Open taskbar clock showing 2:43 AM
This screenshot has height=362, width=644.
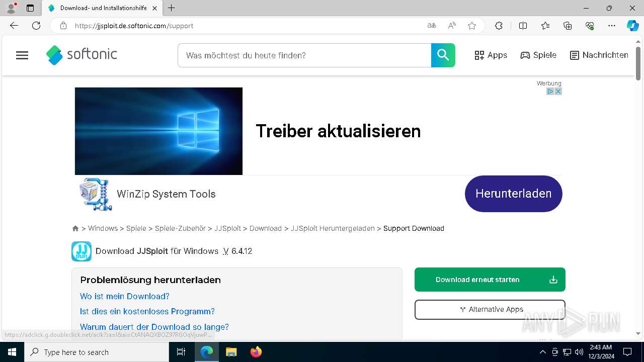click(601, 352)
